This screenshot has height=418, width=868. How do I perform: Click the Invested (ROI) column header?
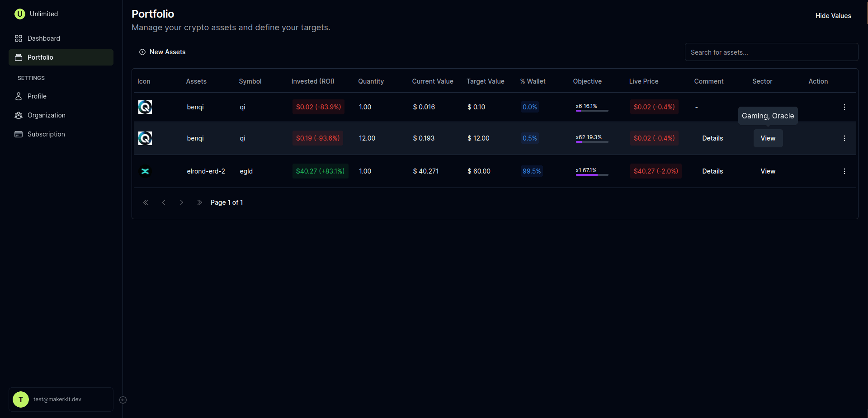coord(313,81)
